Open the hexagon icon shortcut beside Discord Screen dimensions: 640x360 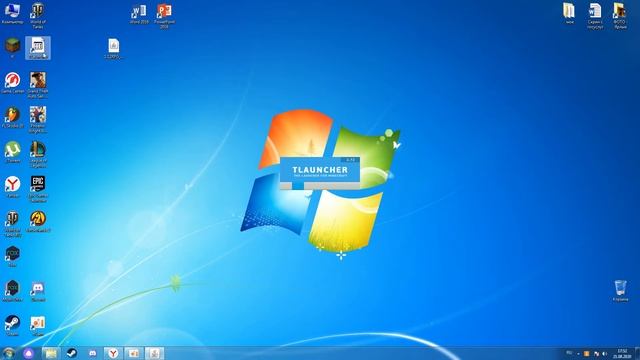click(x=12, y=291)
